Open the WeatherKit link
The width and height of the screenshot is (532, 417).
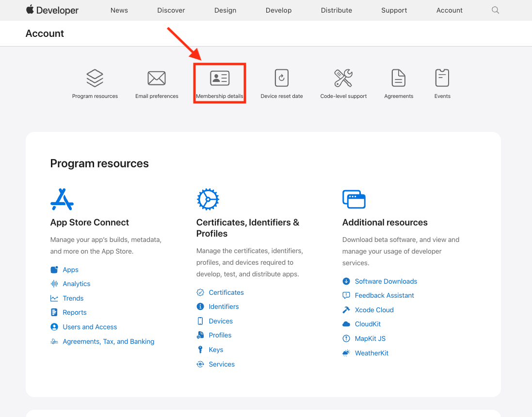pos(371,353)
